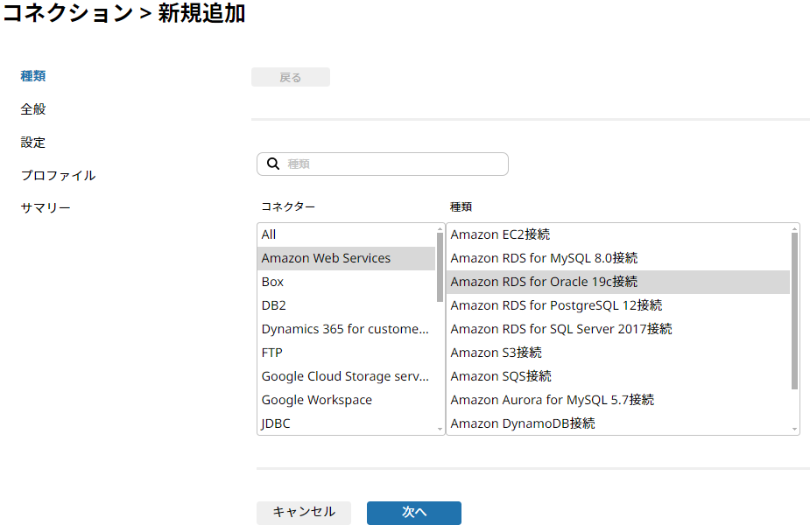The width and height of the screenshot is (810, 532).
Task: Click connector list scroll-up arrow
Action: 440,228
